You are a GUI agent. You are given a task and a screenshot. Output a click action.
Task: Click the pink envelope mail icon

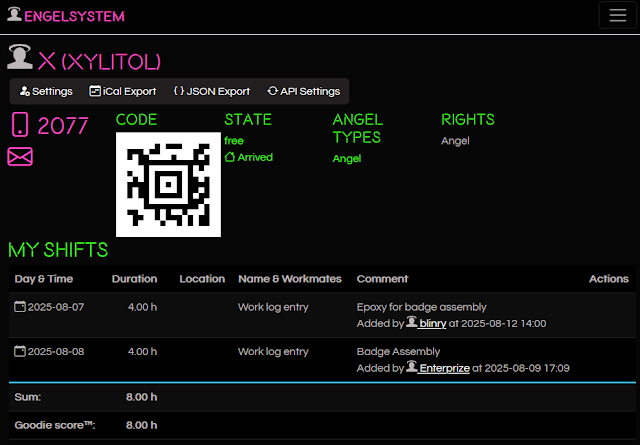click(20, 156)
